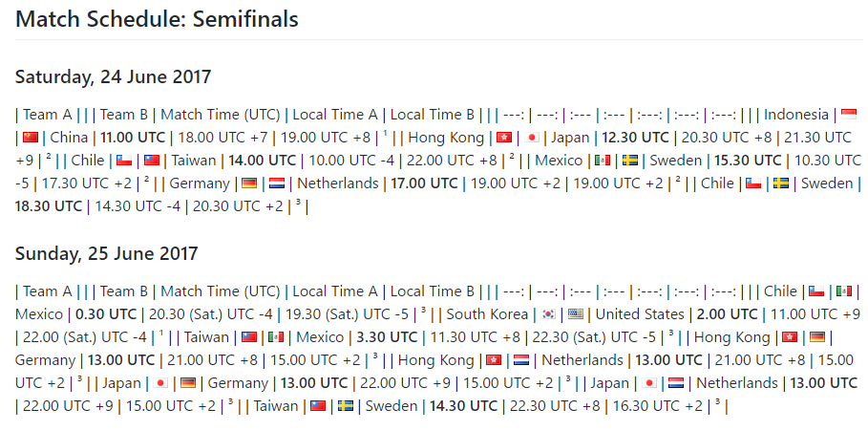Click the Saturday, 24 June 2017 heading
Image resolution: width=868 pixels, height=431 pixels.
(113, 76)
